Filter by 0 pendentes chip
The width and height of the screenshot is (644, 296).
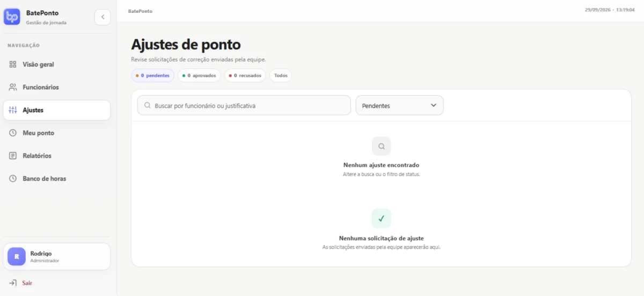coord(152,76)
